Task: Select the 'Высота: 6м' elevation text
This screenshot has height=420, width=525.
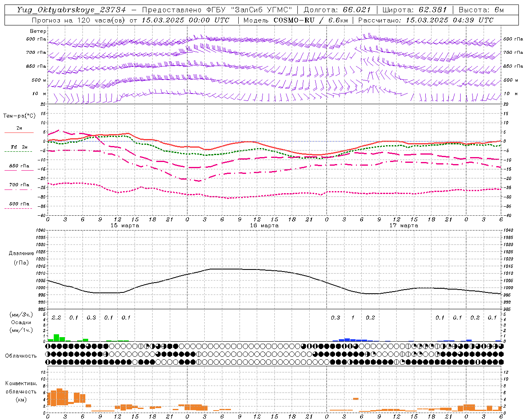Action: [481, 10]
